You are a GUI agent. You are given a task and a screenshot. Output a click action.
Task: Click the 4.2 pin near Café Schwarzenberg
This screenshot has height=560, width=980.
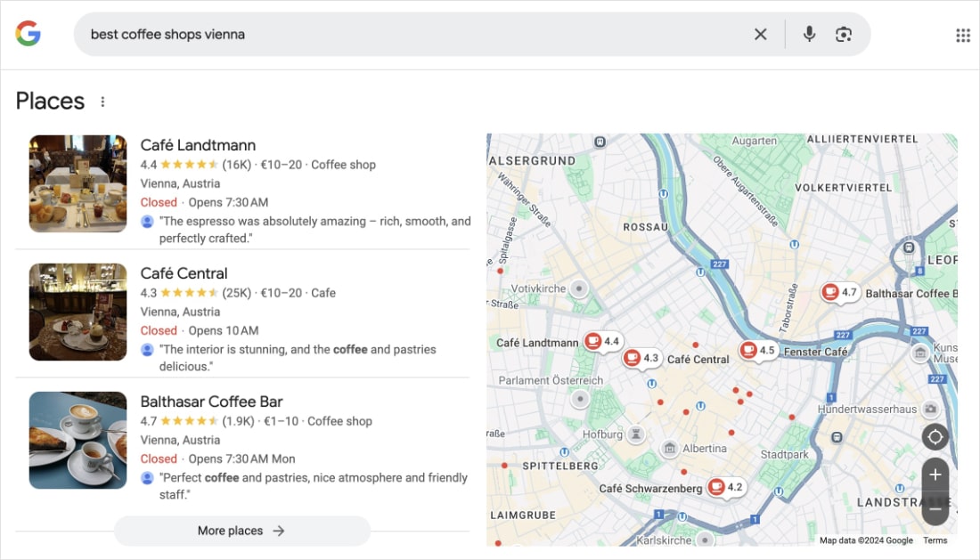tap(722, 487)
